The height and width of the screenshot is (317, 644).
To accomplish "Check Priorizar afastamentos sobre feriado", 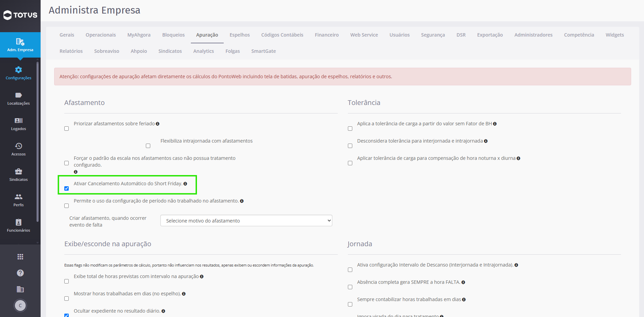I will [x=67, y=129].
